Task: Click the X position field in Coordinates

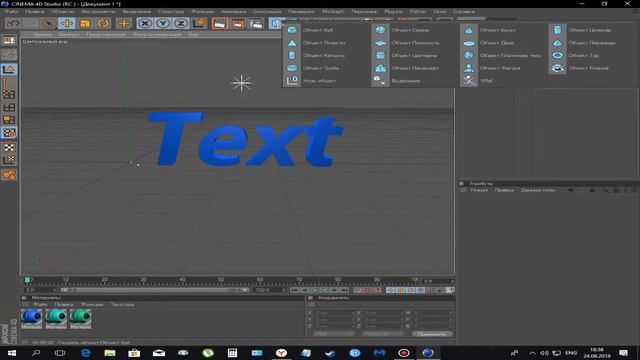Action: coord(334,313)
